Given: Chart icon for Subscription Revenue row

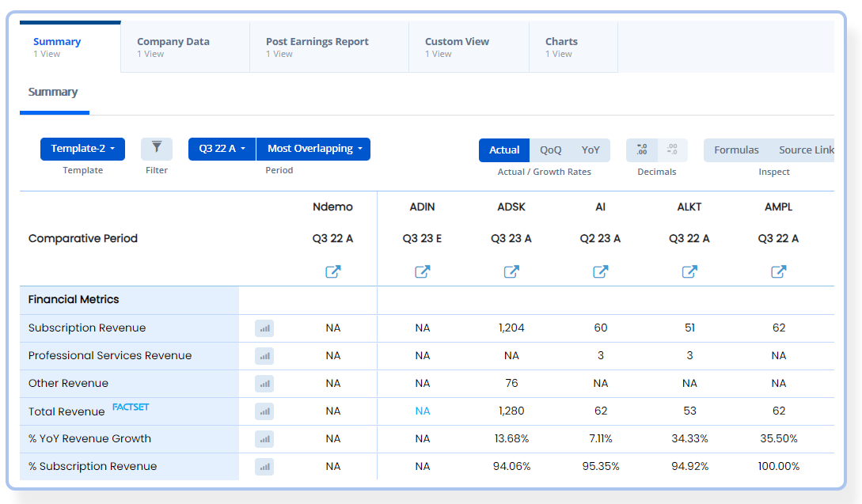Looking at the screenshot, I should 264,328.
